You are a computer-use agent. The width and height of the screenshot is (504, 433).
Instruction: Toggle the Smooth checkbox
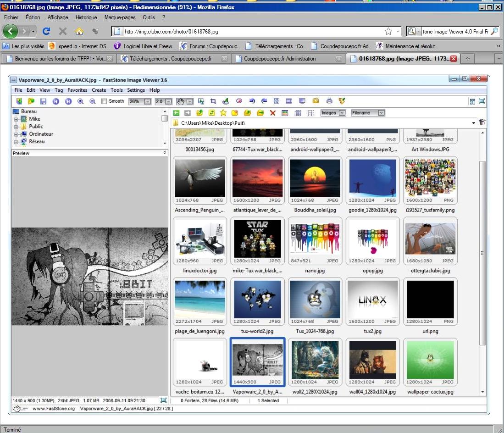point(104,101)
